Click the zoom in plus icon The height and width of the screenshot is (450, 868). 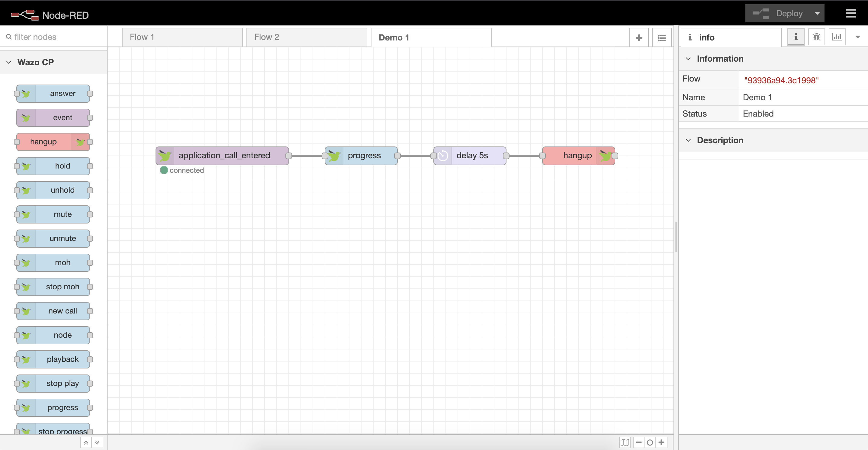click(x=661, y=442)
